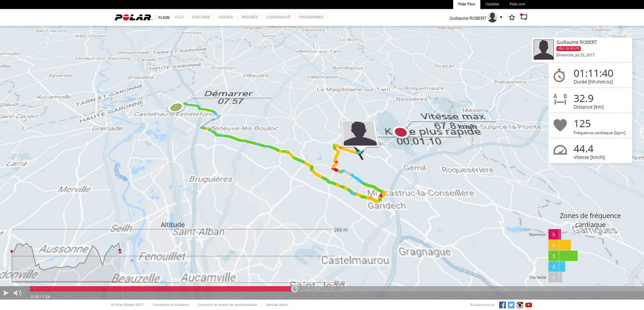Click the playback progress slider handle
644x310 pixels.
coord(295,289)
